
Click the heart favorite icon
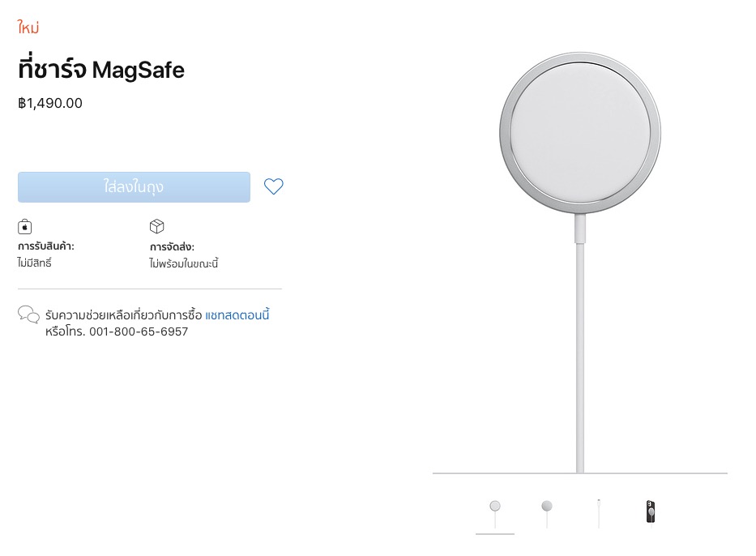coord(274,186)
